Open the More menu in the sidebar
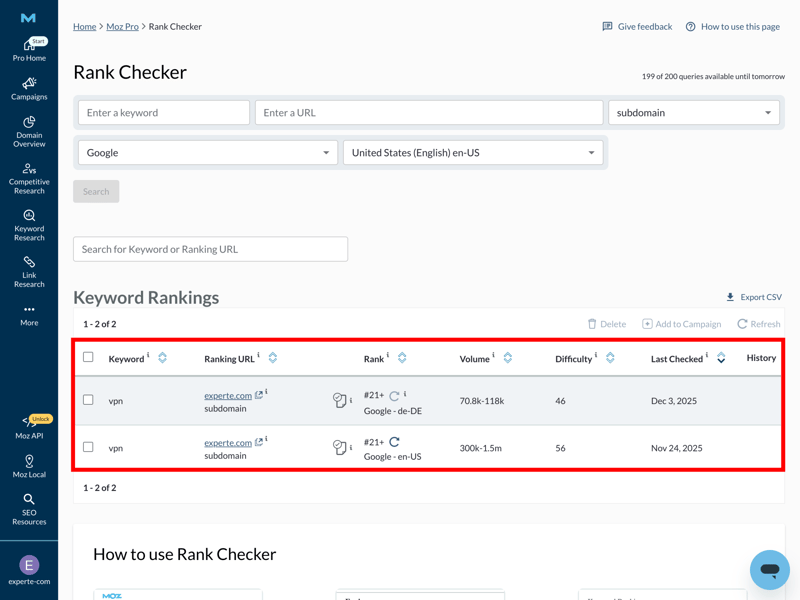 pos(29,315)
